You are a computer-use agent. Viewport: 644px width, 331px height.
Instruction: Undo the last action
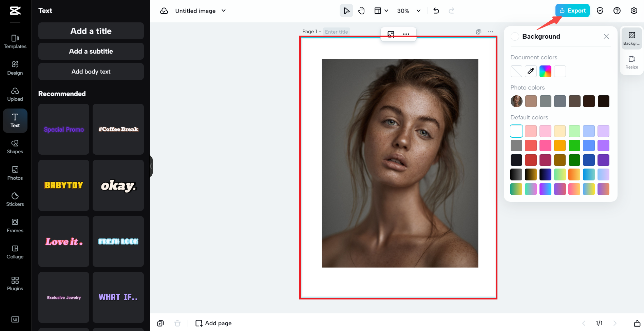point(436,11)
